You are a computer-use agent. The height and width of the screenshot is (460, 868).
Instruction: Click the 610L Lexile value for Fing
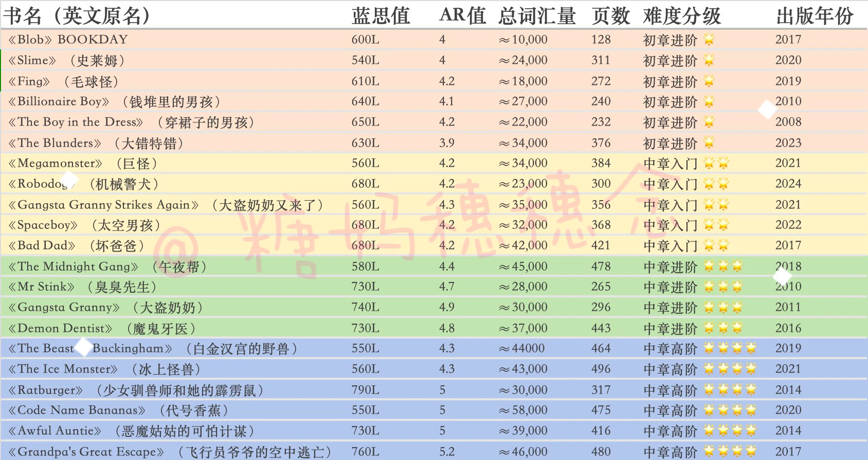pos(366,81)
